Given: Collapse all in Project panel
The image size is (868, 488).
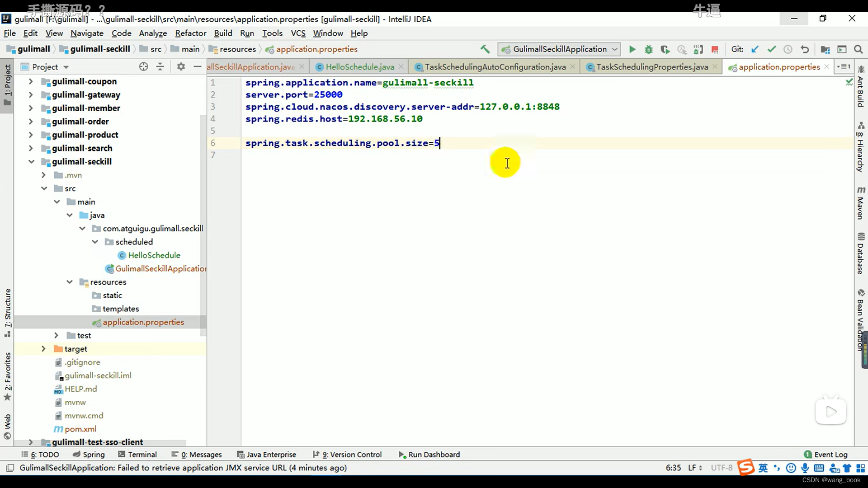Looking at the screenshot, I should tap(160, 66).
